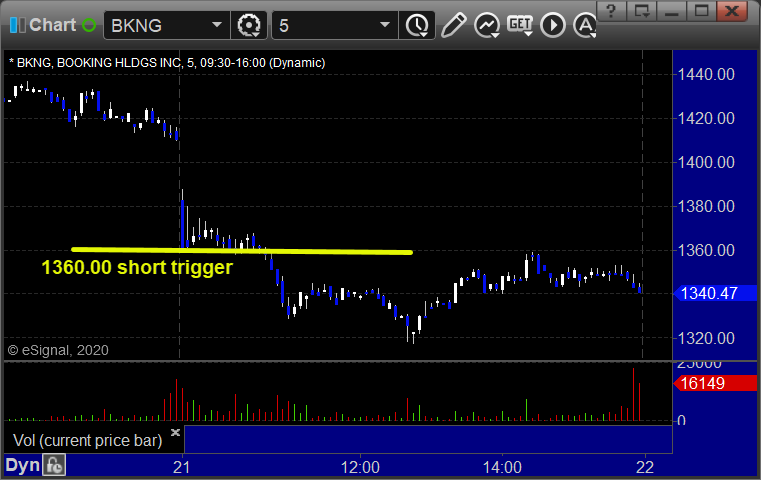The image size is (761, 480).
Task: Click the GET add-ons icon
Action: (x=520, y=25)
